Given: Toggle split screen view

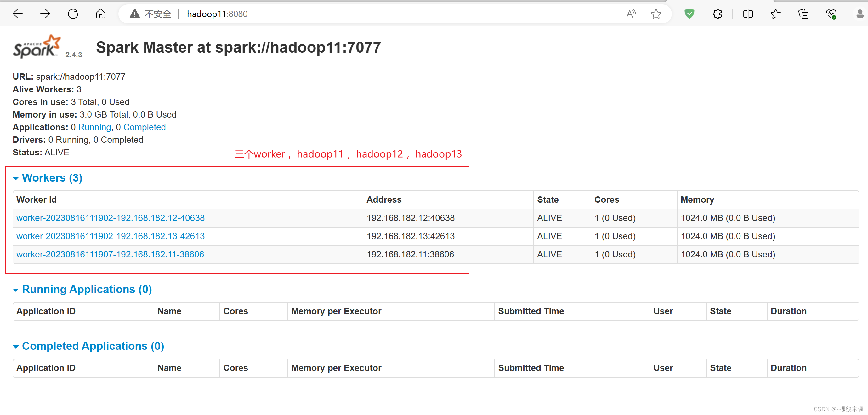Looking at the screenshot, I should coord(748,14).
